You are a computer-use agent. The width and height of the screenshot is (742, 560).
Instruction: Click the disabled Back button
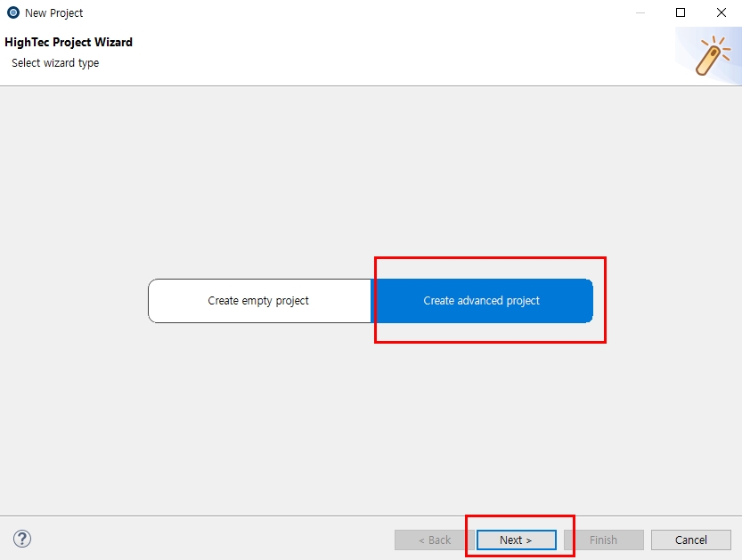point(435,540)
